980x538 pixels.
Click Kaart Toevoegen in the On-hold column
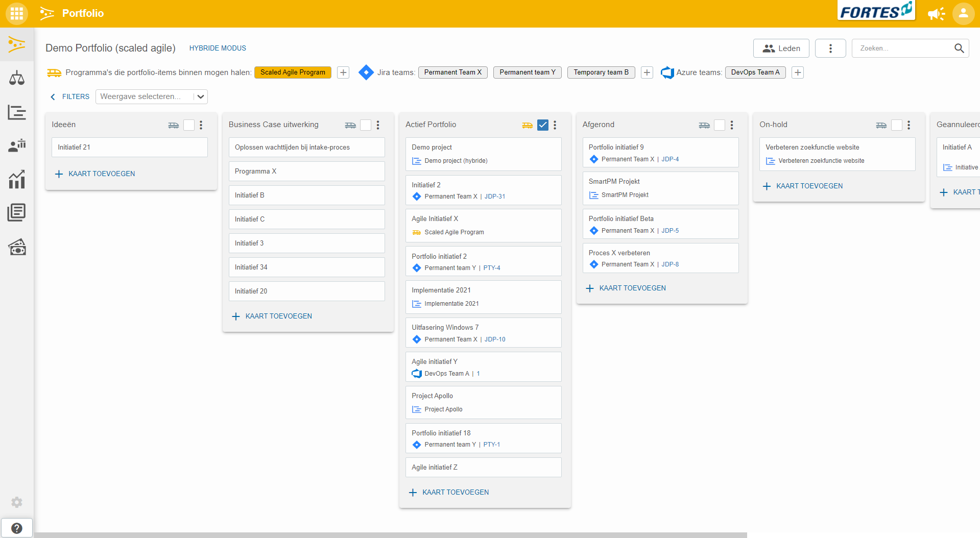point(802,186)
